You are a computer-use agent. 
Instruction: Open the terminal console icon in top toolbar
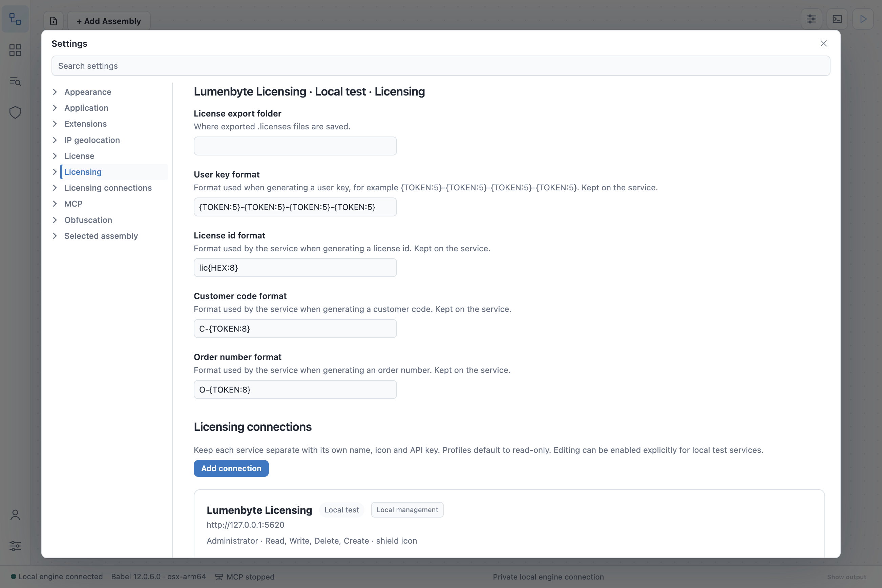pos(837,19)
